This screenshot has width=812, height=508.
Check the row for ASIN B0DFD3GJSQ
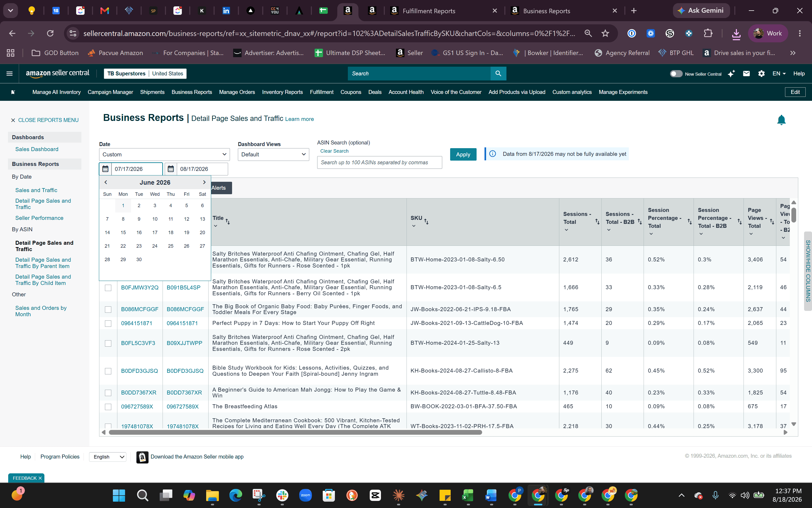point(108,371)
